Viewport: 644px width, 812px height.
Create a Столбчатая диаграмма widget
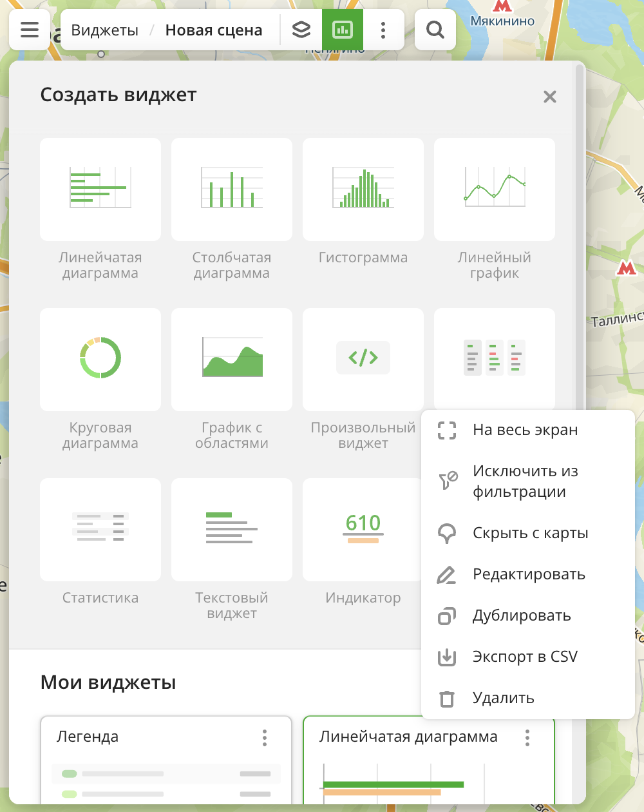(x=232, y=189)
